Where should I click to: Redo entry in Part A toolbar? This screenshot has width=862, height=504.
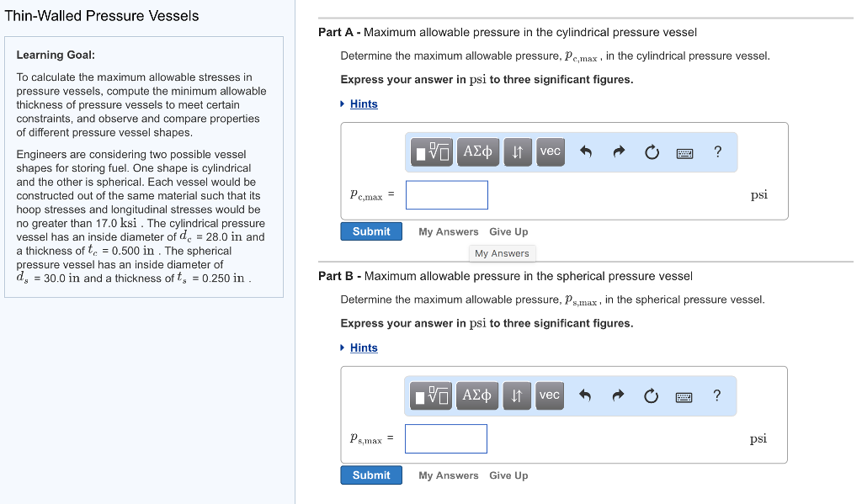point(619,152)
